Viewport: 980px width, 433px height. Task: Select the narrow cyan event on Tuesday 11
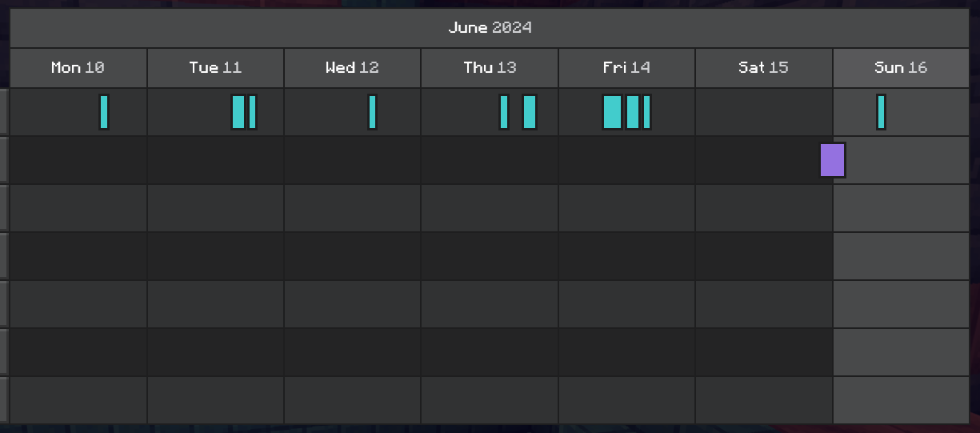253,112
